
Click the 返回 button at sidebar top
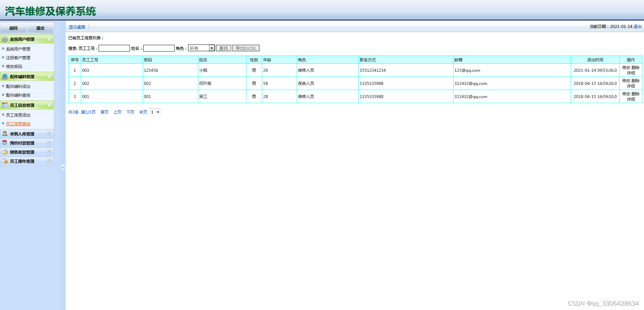coord(13,28)
